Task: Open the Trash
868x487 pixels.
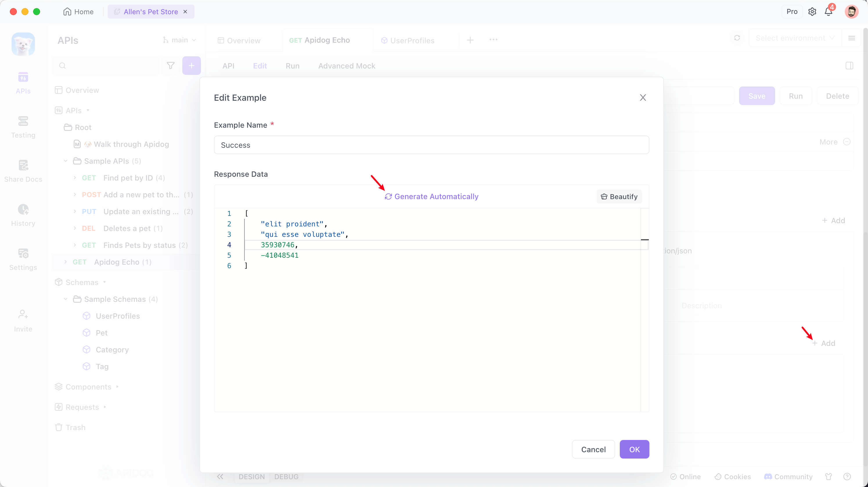Action: click(x=70, y=428)
